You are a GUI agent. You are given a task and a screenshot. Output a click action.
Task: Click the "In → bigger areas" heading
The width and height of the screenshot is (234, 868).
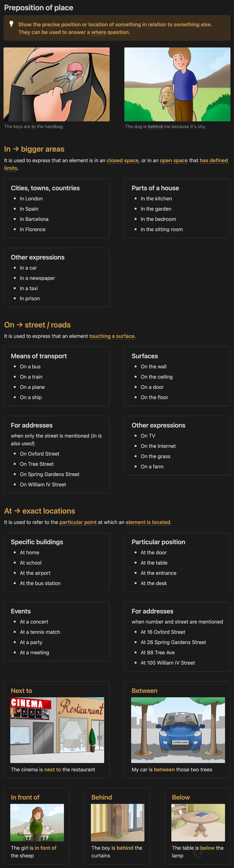pyautogui.click(x=34, y=149)
